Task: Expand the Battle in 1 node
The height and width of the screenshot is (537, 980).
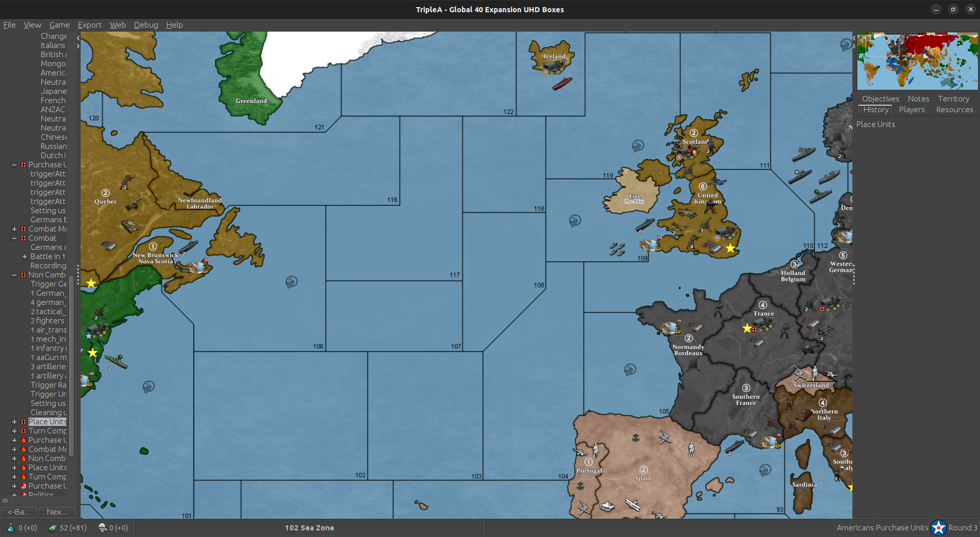Action: pyautogui.click(x=24, y=257)
